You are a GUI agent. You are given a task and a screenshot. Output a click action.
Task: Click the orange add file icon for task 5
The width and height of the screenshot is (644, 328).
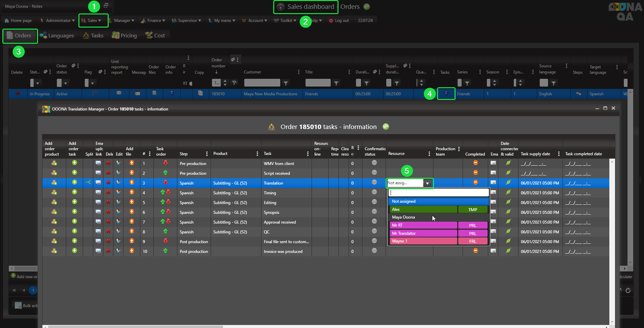tap(132, 202)
